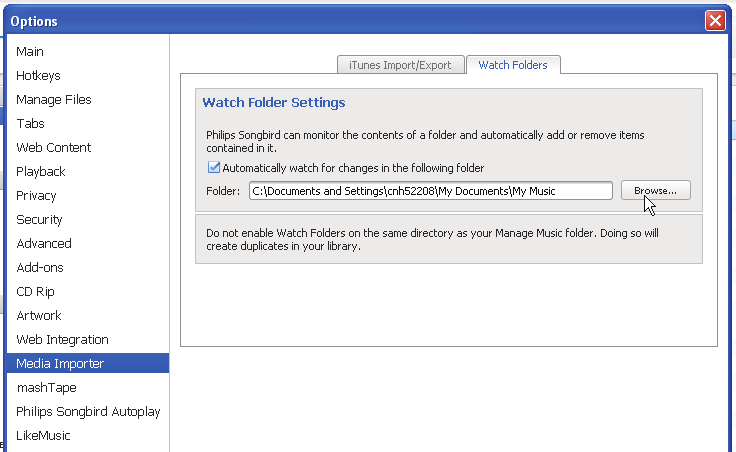The width and height of the screenshot is (736, 452).
Task: Open Playback preferences
Action: [x=41, y=172]
